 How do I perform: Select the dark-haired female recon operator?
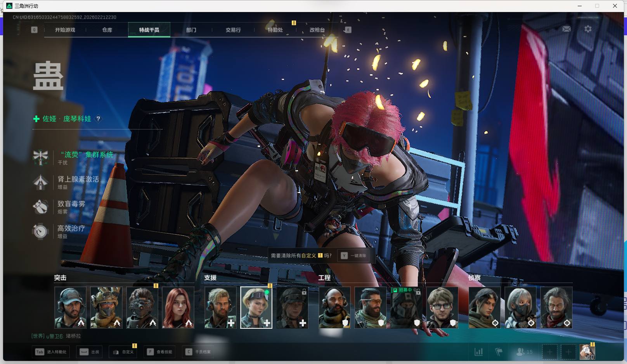pyautogui.click(x=484, y=308)
